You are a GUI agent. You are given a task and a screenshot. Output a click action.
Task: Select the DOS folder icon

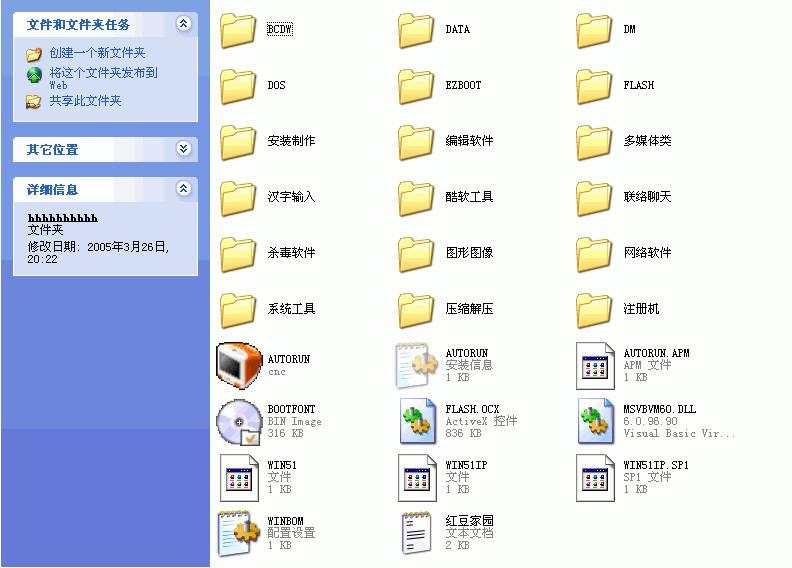pos(238,86)
